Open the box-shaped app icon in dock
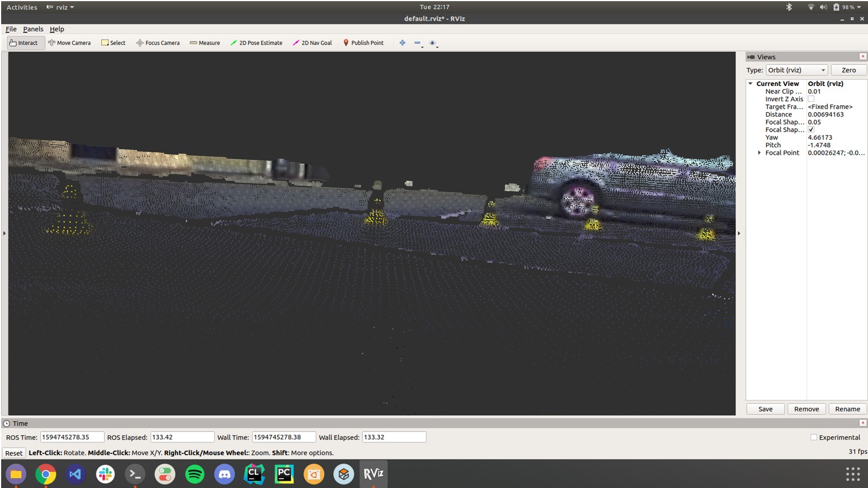This screenshot has width=868, height=488. tap(344, 474)
